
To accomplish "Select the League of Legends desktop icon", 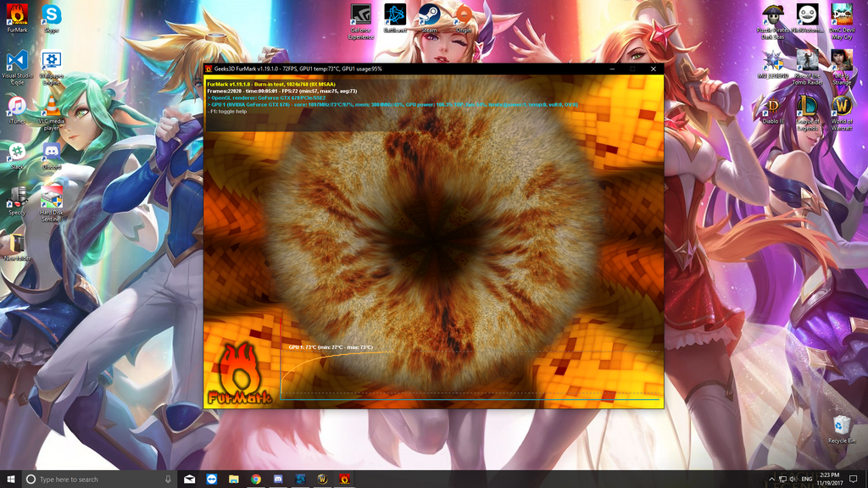I will tap(807, 114).
